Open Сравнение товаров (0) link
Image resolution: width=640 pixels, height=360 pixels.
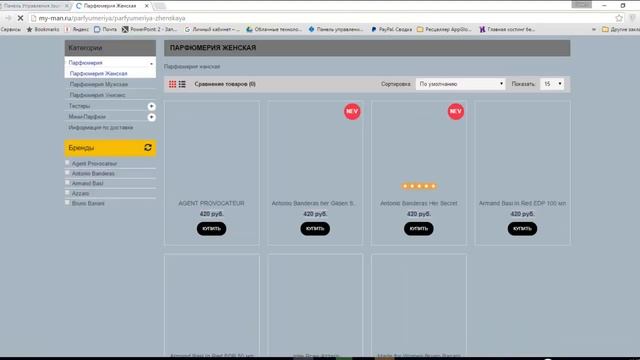[x=225, y=84]
